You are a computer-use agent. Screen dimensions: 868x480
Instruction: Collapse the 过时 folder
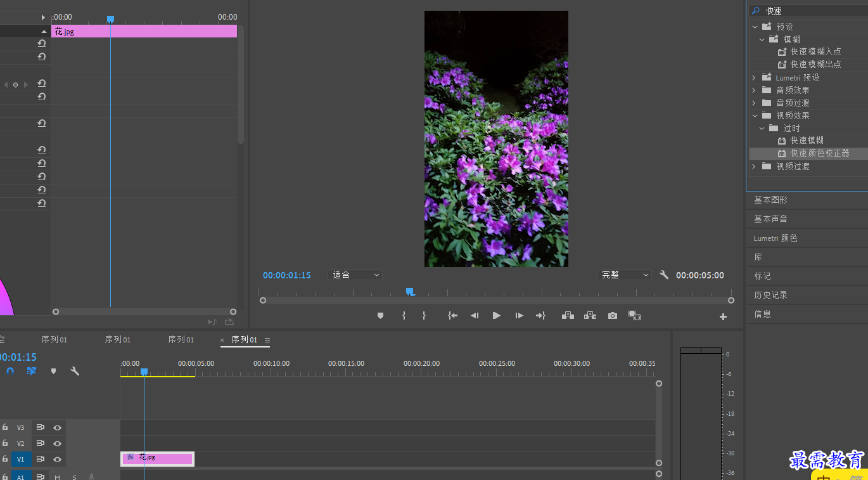tap(762, 128)
